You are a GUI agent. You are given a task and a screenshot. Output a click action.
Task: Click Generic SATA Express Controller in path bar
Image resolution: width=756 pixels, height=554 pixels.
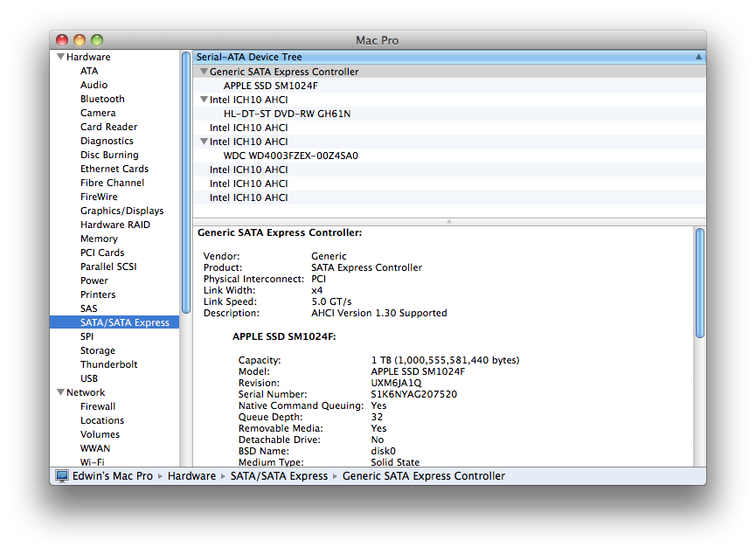[424, 476]
